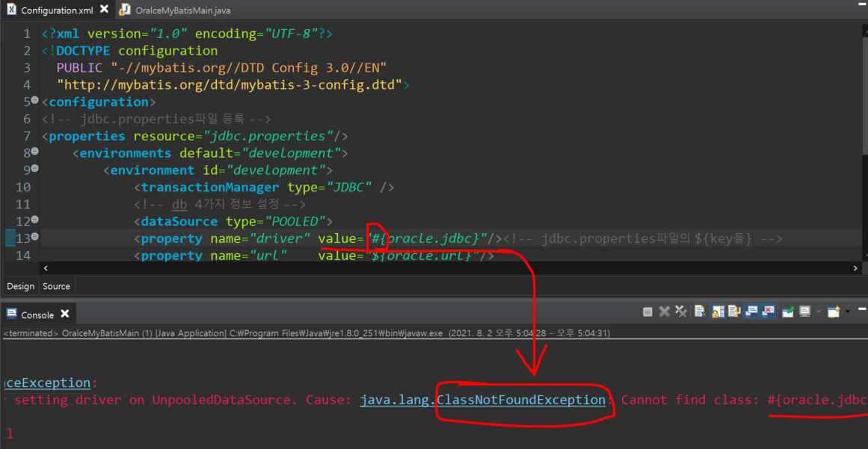
Task: Open the Design tab of XML editor
Action: point(20,286)
